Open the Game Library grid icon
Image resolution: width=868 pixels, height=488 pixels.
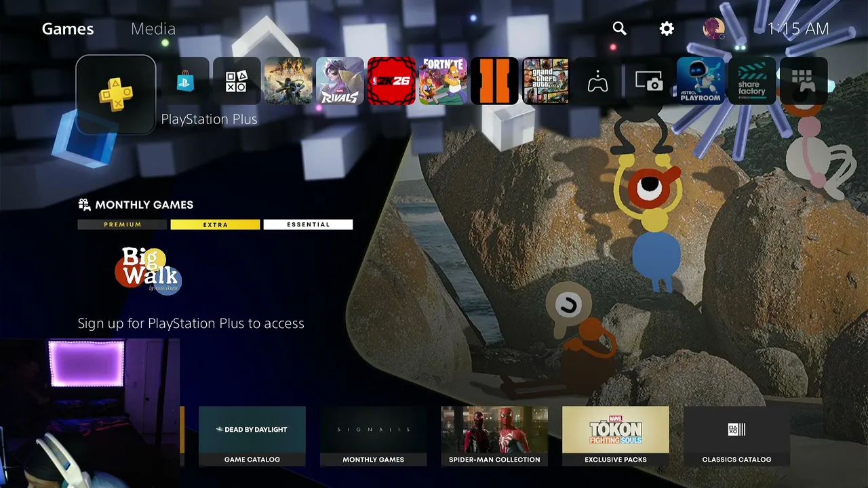click(804, 81)
